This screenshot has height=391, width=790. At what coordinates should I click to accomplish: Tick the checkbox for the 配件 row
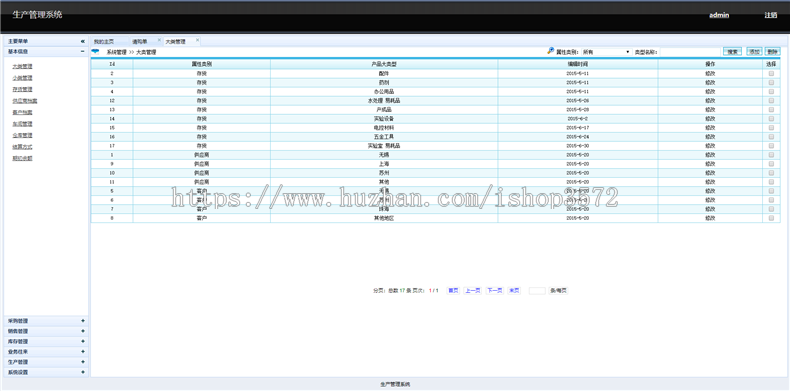pyautogui.click(x=771, y=74)
